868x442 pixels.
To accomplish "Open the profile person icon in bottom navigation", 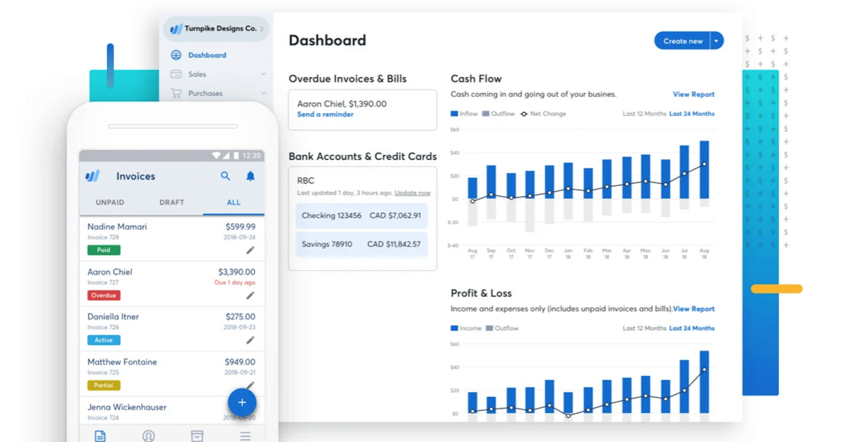I will (148, 435).
